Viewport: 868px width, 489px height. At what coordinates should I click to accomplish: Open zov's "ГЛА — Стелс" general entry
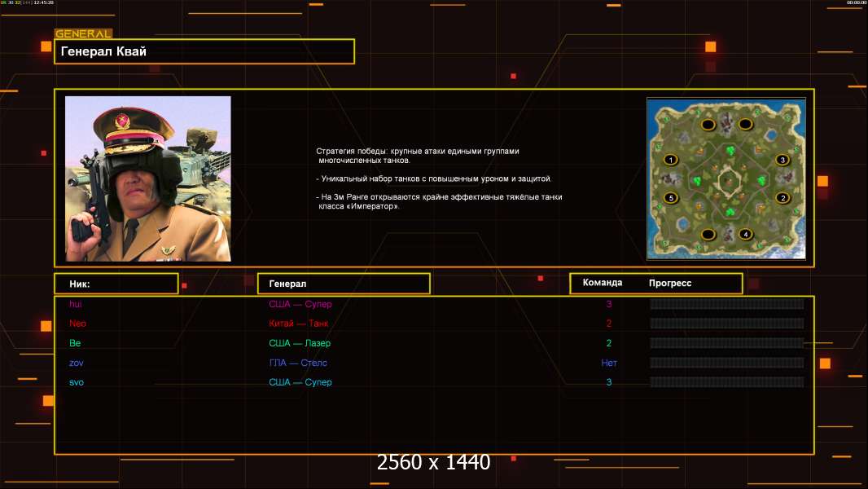tap(298, 363)
